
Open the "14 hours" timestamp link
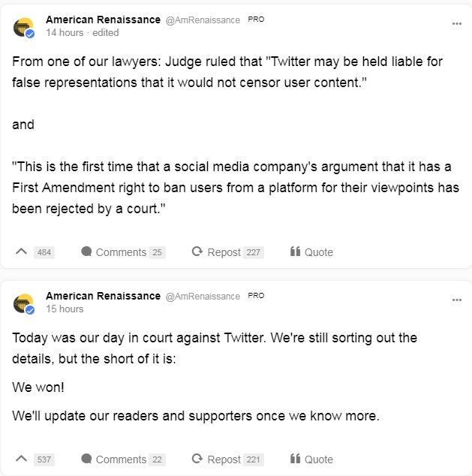65,33
